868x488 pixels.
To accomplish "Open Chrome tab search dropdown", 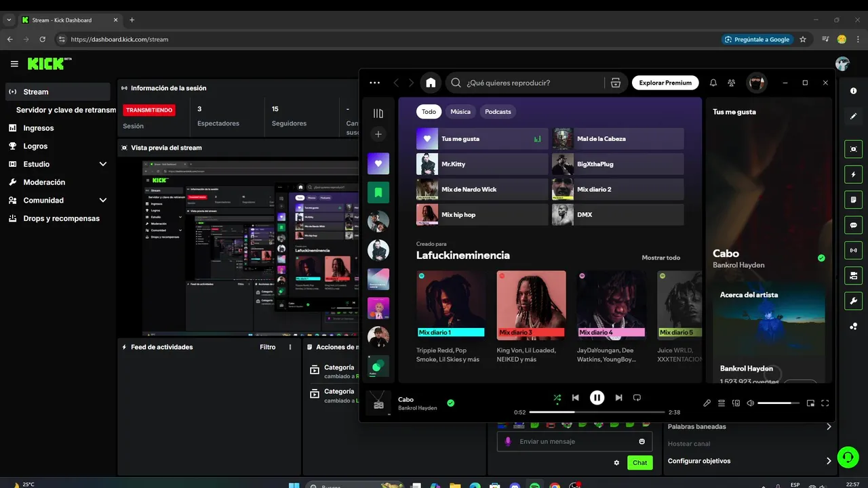I will pos(9,20).
